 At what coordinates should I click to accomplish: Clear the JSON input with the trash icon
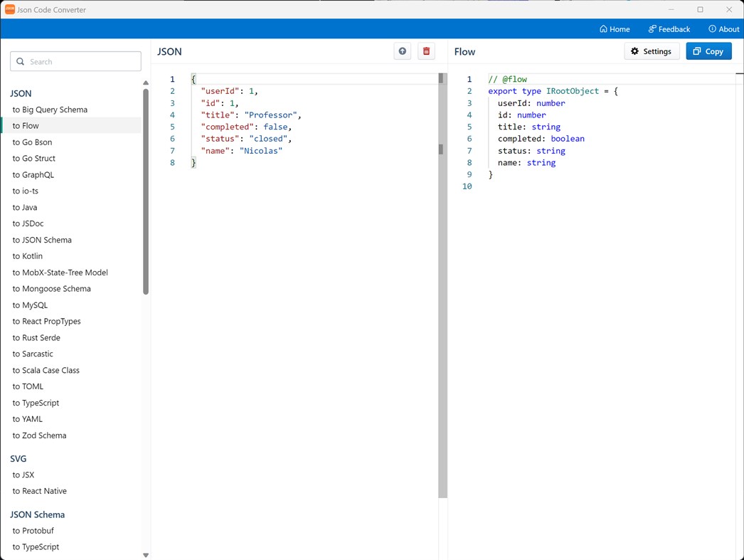pos(426,51)
